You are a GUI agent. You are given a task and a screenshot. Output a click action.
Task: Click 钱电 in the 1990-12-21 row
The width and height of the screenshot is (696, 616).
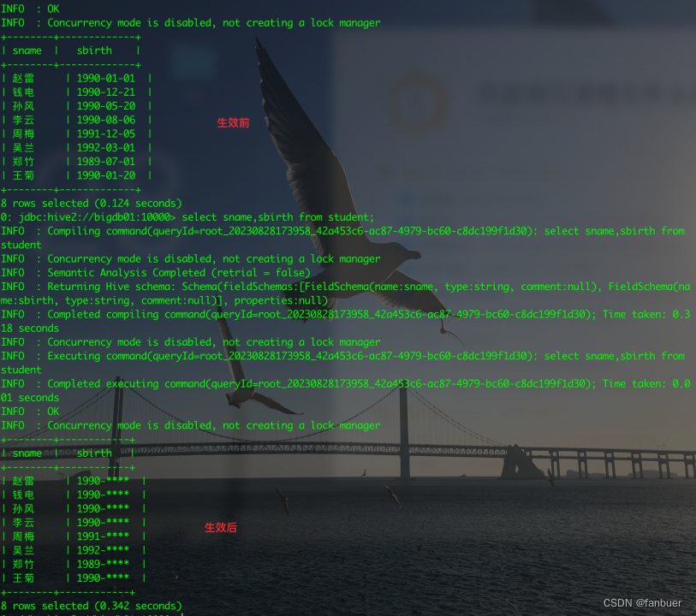coord(23,92)
